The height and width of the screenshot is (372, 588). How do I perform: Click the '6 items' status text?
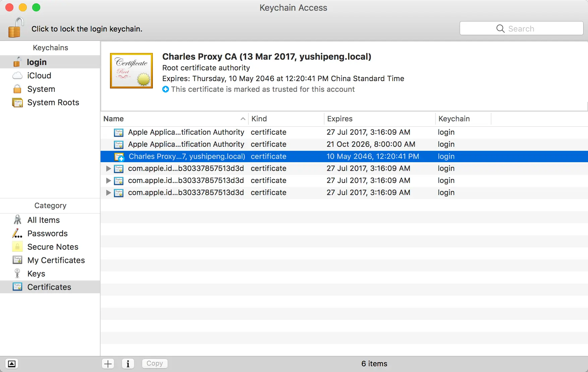point(374,364)
